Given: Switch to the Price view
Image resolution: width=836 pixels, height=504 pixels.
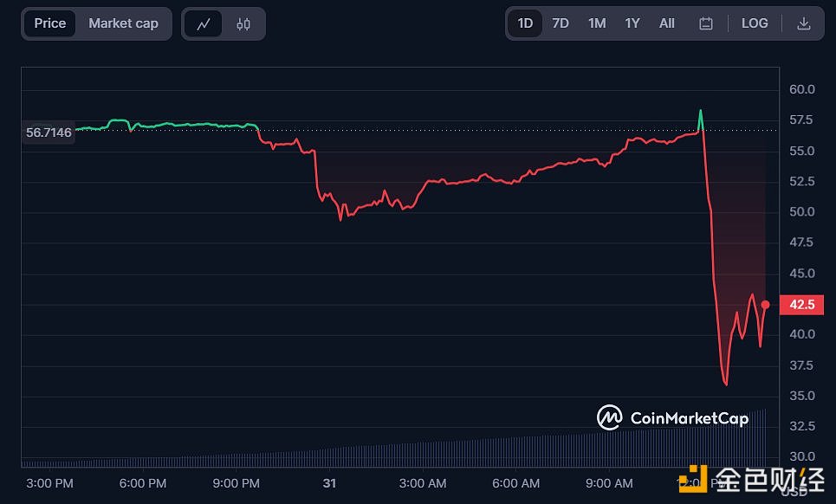Looking at the screenshot, I should click(x=49, y=23).
